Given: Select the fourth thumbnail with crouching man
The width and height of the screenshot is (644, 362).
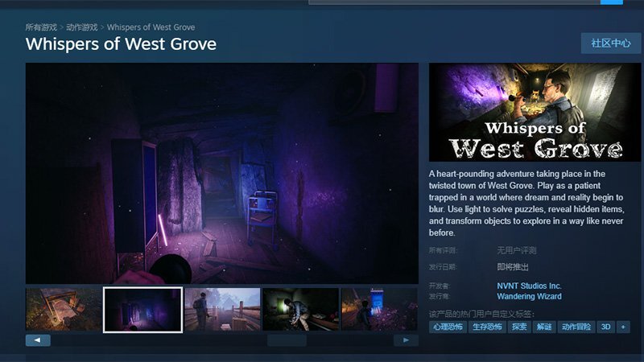Looking at the screenshot, I should coord(300,310).
